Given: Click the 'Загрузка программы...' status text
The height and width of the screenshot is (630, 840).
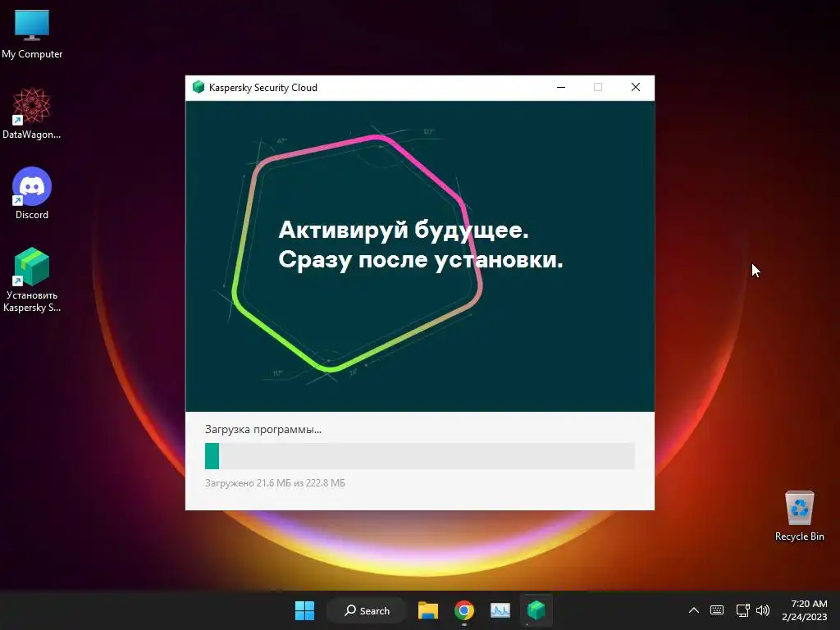Looking at the screenshot, I should pos(263,430).
